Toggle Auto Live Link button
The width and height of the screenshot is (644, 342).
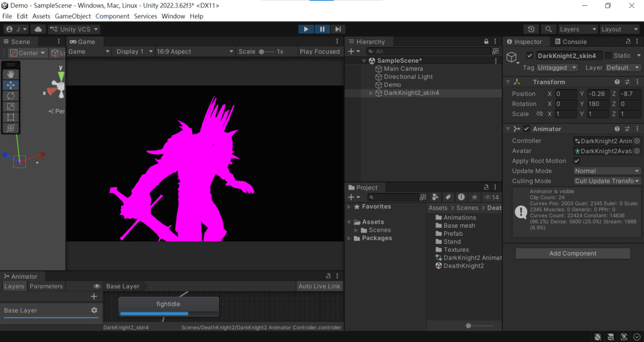[x=319, y=286]
